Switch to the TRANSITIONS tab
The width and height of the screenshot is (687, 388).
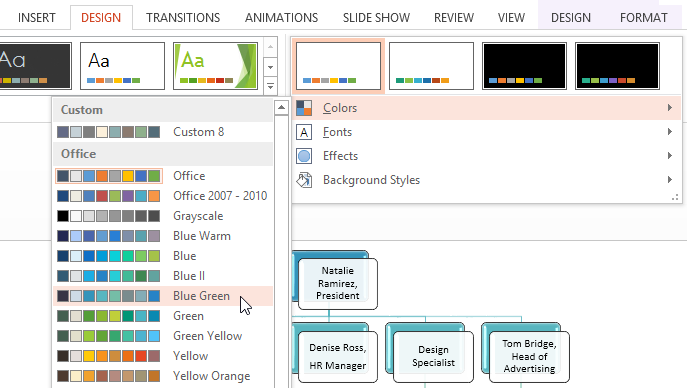click(x=183, y=18)
